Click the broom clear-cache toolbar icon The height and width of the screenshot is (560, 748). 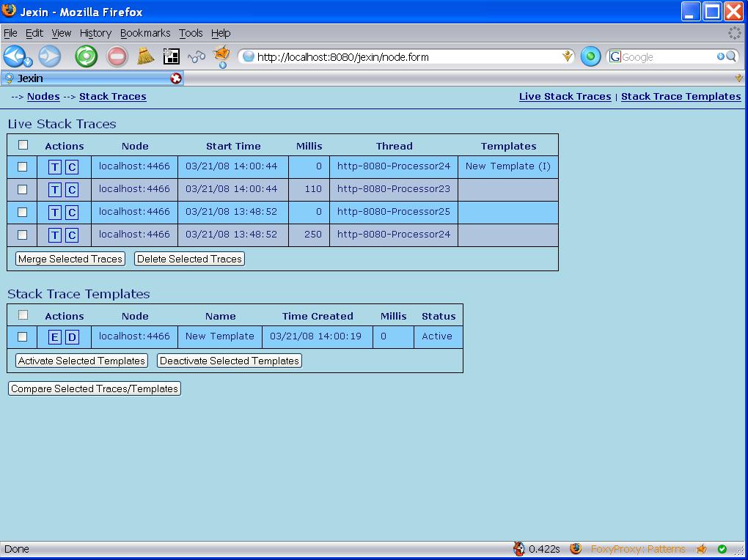145,56
